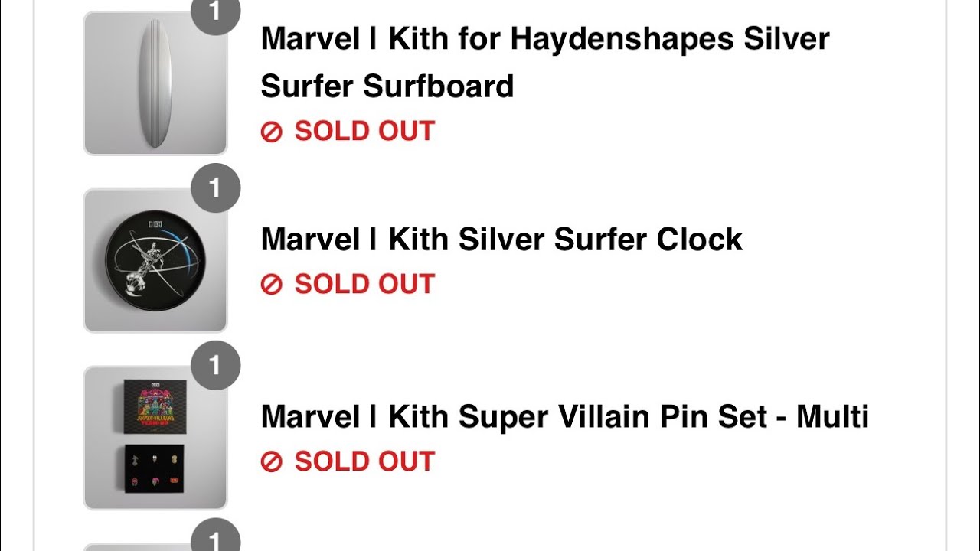
Task: Click the quantity badge on the surfboard item
Action: pos(215,11)
